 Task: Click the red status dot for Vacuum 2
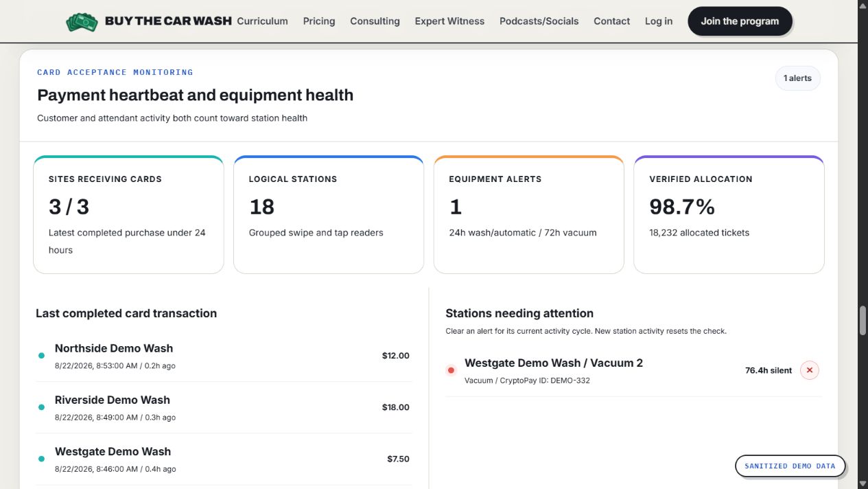tap(451, 370)
